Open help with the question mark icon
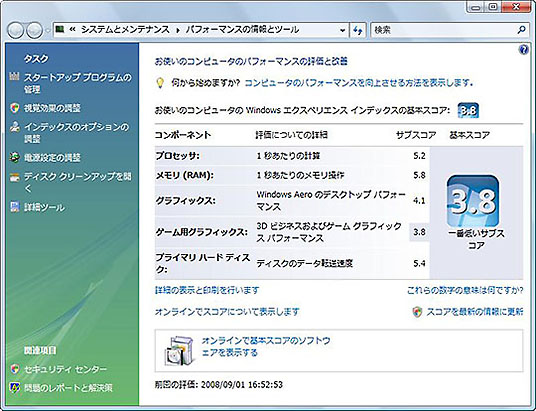This screenshot has height=411, width=536. (x=523, y=50)
